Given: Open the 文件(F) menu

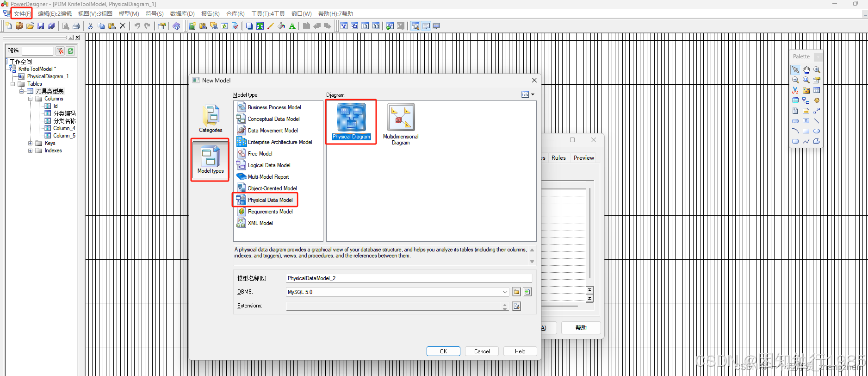Looking at the screenshot, I should pos(22,13).
